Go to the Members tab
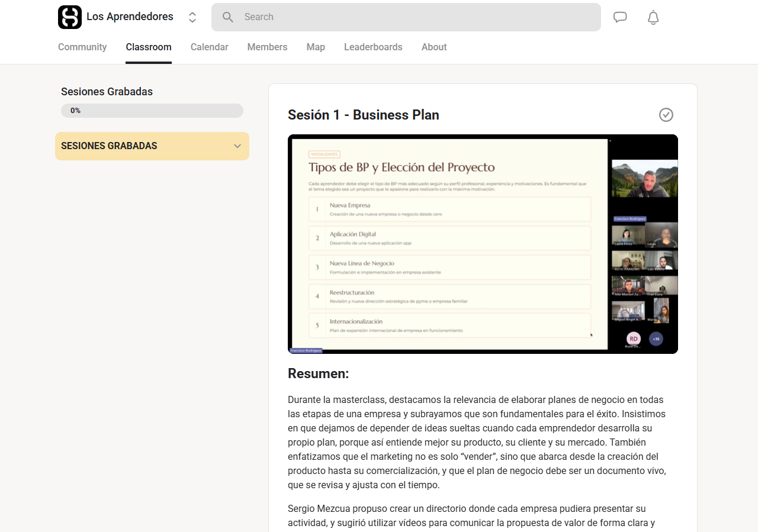 click(267, 47)
